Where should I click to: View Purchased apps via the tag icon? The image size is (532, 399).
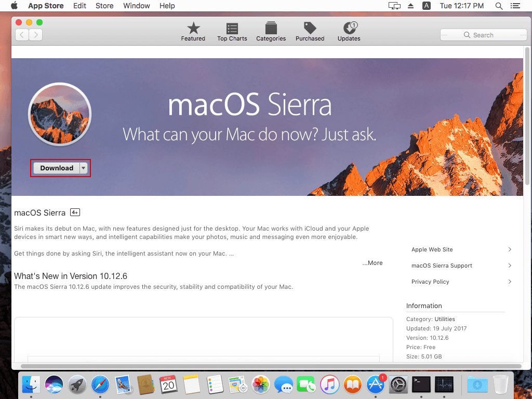(x=310, y=30)
